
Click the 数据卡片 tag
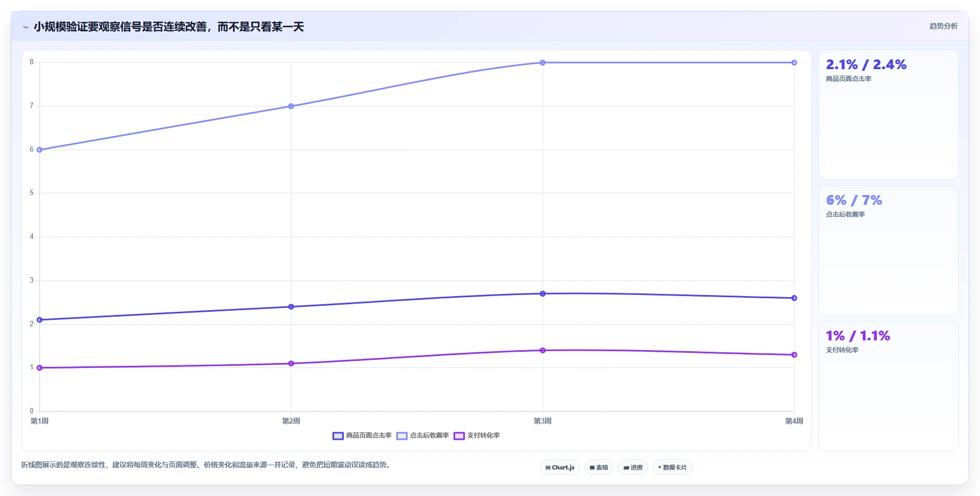[x=672, y=467]
